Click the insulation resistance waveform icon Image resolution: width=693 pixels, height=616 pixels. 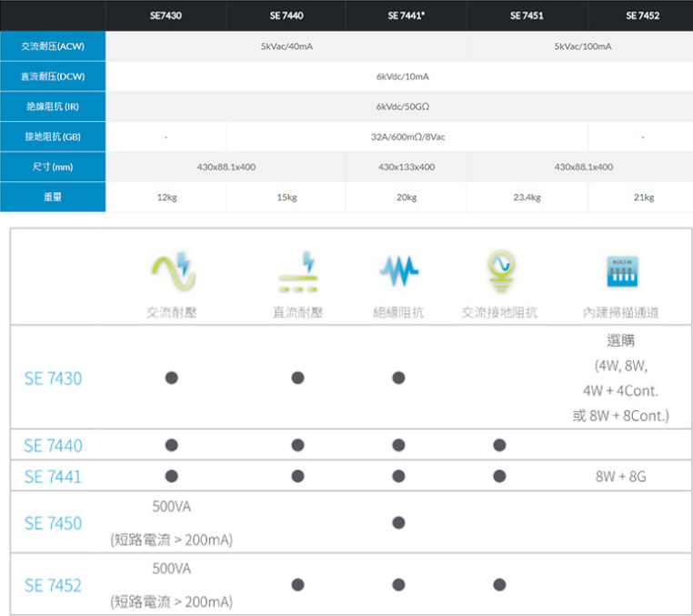point(398,271)
